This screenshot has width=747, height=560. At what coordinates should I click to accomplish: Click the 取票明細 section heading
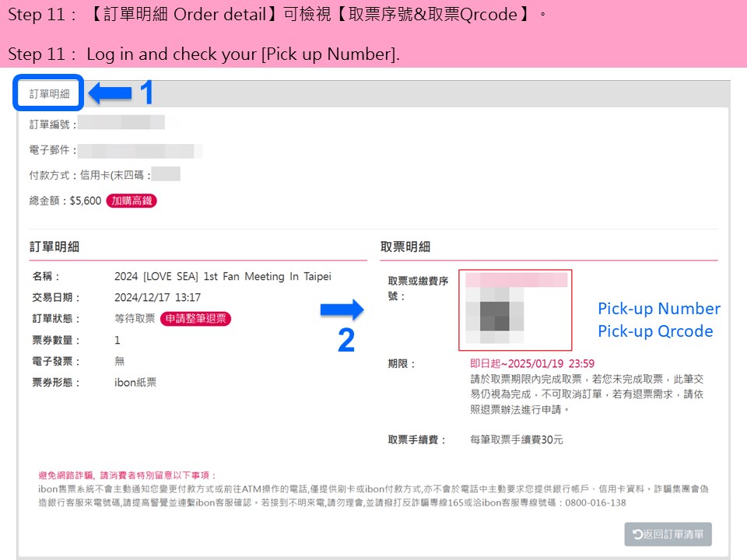coord(405,247)
